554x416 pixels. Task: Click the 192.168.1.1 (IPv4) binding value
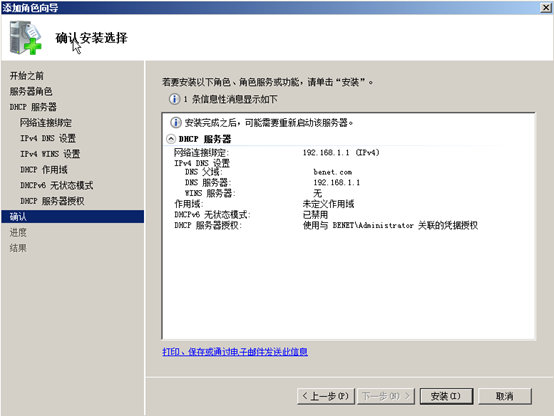click(341, 153)
